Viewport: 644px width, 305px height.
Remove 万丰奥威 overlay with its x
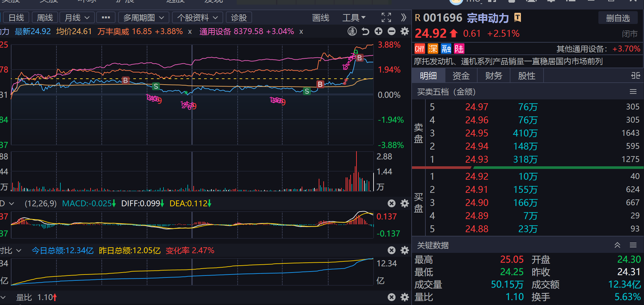coord(190,32)
